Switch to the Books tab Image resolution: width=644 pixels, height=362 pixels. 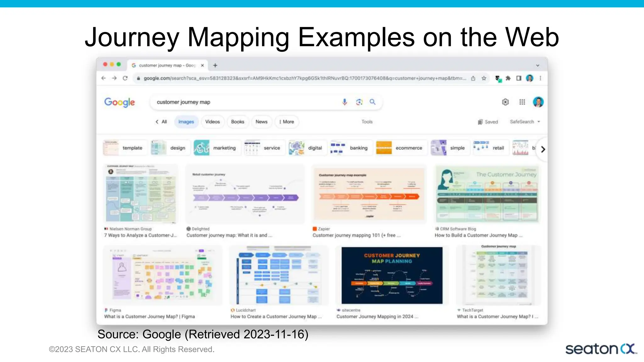tap(237, 122)
